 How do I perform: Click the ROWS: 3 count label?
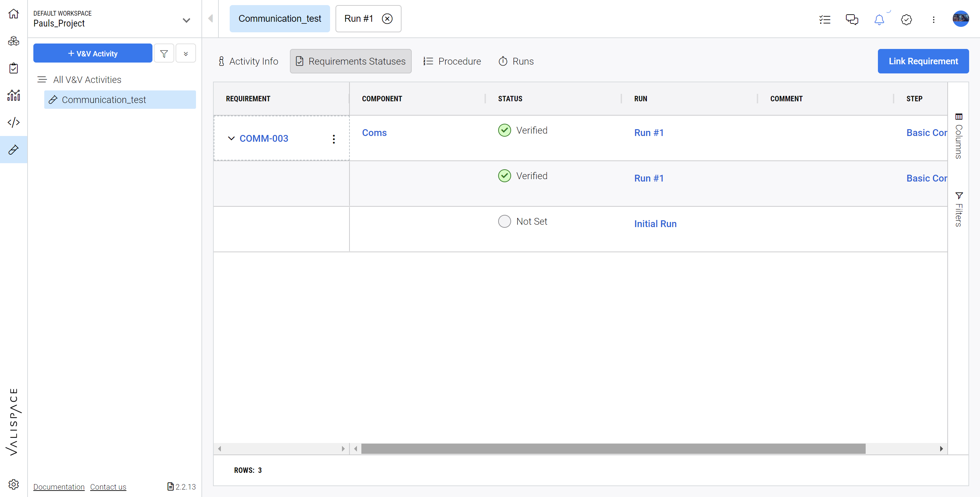pyautogui.click(x=248, y=470)
